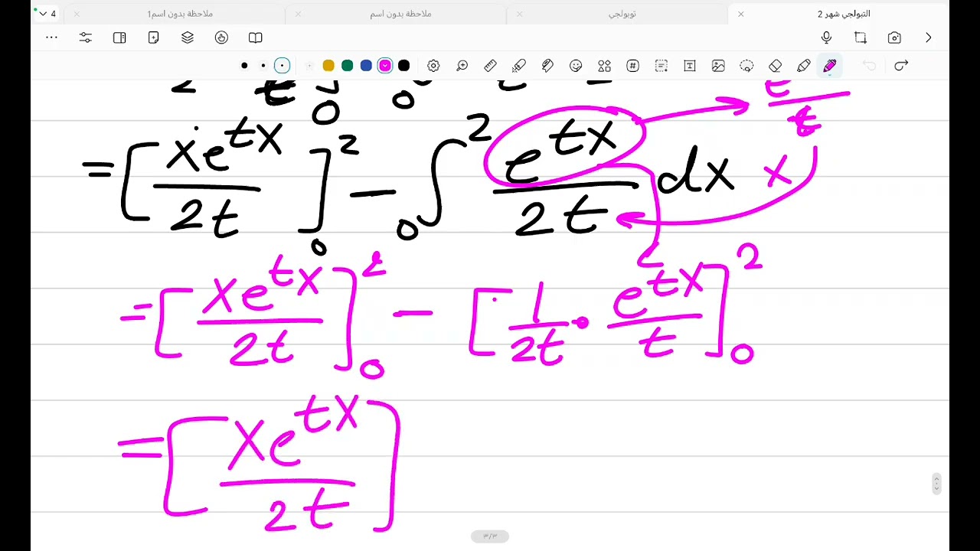This screenshot has height=551, width=980.
Task: Open the gear pen settings icon
Action: pyautogui.click(x=433, y=66)
